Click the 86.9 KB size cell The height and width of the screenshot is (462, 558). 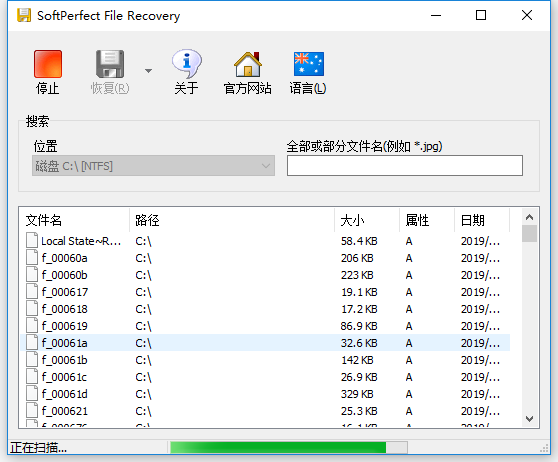point(359,326)
